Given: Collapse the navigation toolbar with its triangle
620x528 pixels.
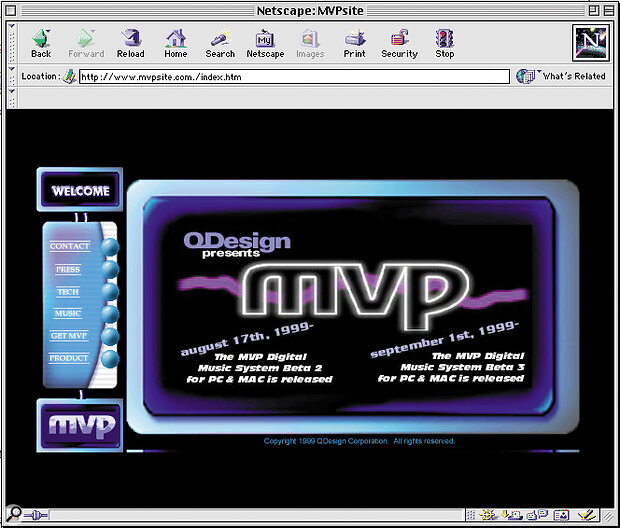Looking at the screenshot, I should coord(11,26).
